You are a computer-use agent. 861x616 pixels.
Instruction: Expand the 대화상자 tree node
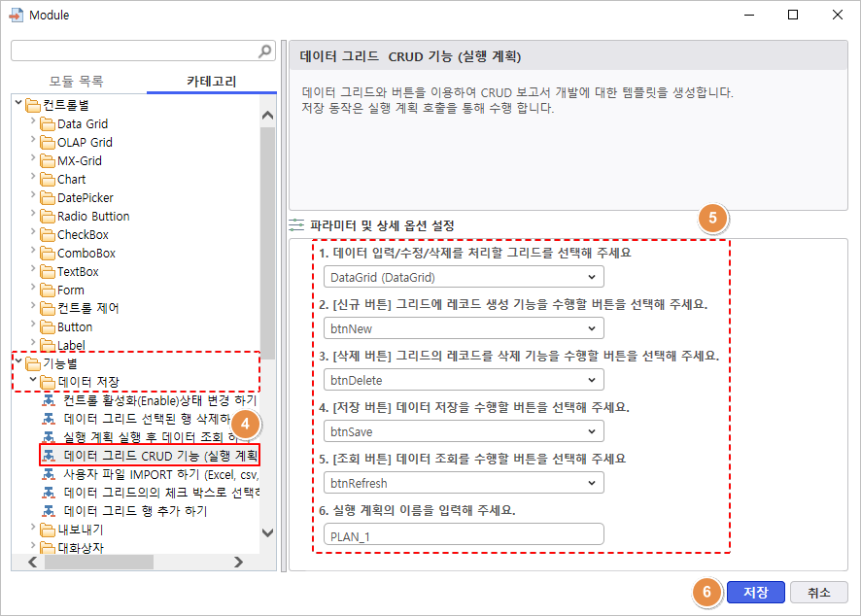[33, 545]
